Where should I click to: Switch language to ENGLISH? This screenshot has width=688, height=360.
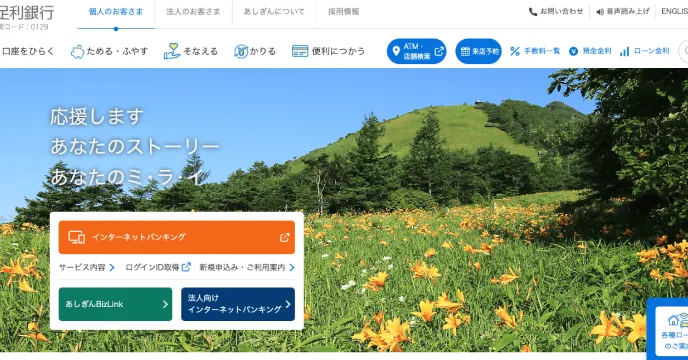coord(674,12)
